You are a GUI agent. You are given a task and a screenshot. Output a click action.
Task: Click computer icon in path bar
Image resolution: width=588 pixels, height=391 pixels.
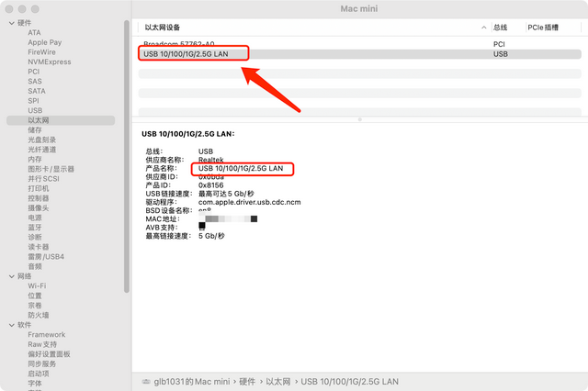(146, 382)
